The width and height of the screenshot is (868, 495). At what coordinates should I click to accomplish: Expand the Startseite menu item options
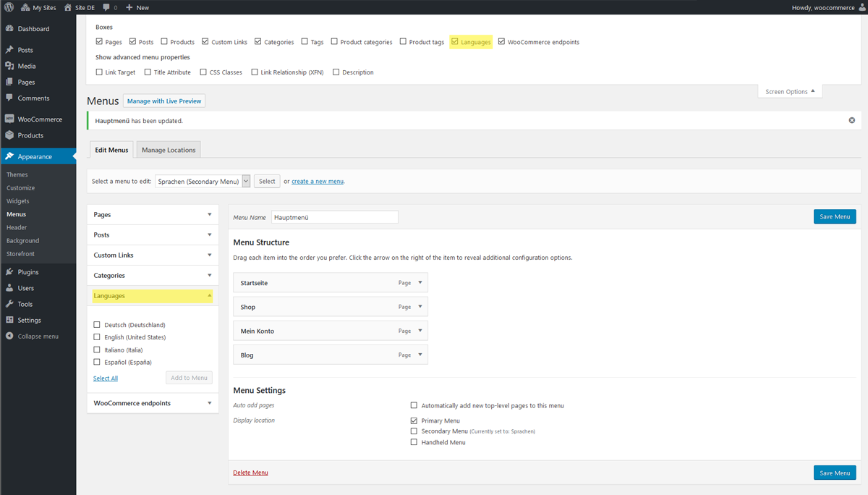pos(420,283)
